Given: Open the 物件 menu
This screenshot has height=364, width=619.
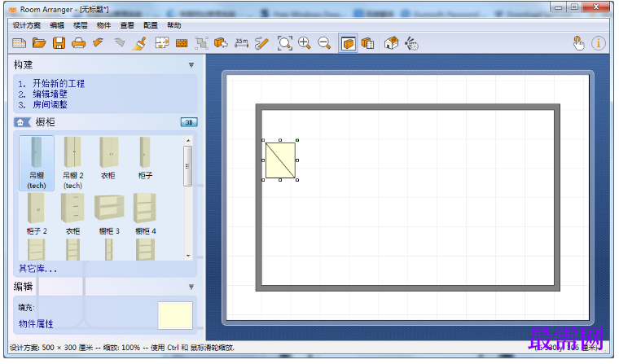Looking at the screenshot, I should click(103, 25).
